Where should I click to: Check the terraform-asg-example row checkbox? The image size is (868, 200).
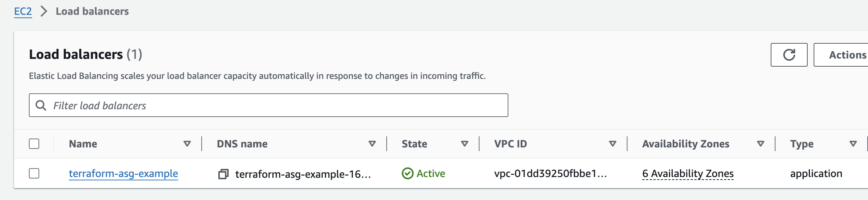click(34, 173)
